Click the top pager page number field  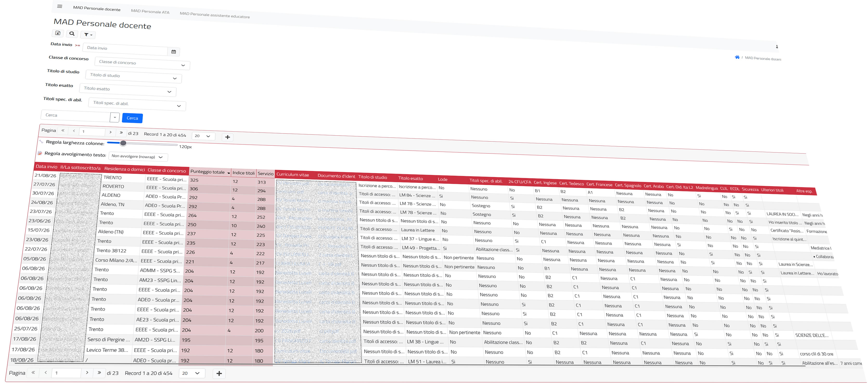[92, 131]
